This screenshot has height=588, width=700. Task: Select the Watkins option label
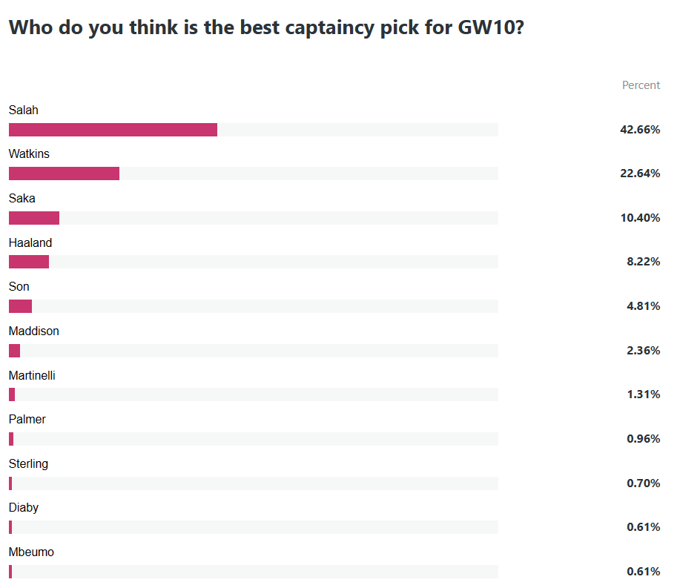pyautogui.click(x=29, y=154)
